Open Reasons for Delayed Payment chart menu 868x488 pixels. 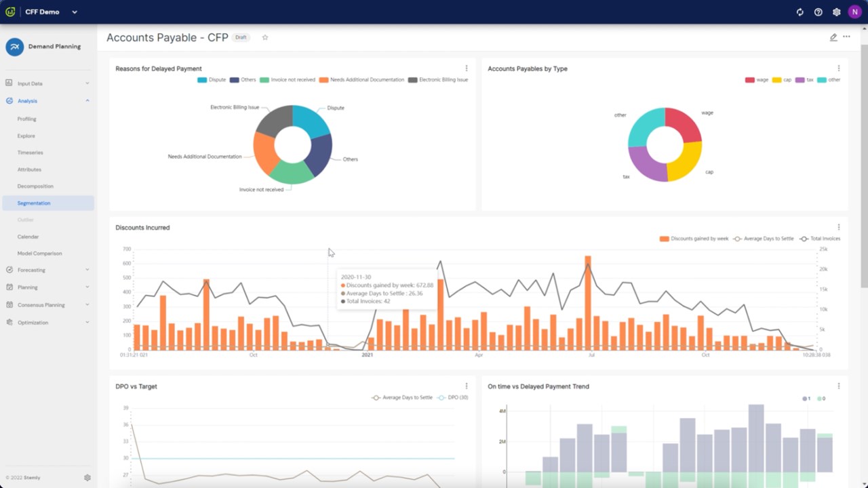click(467, 68)
